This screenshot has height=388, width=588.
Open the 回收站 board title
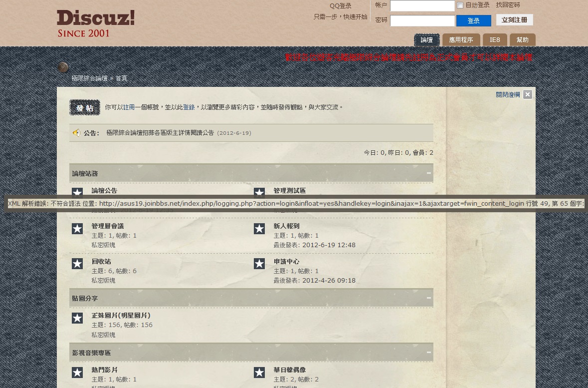[x=101, y=261]
